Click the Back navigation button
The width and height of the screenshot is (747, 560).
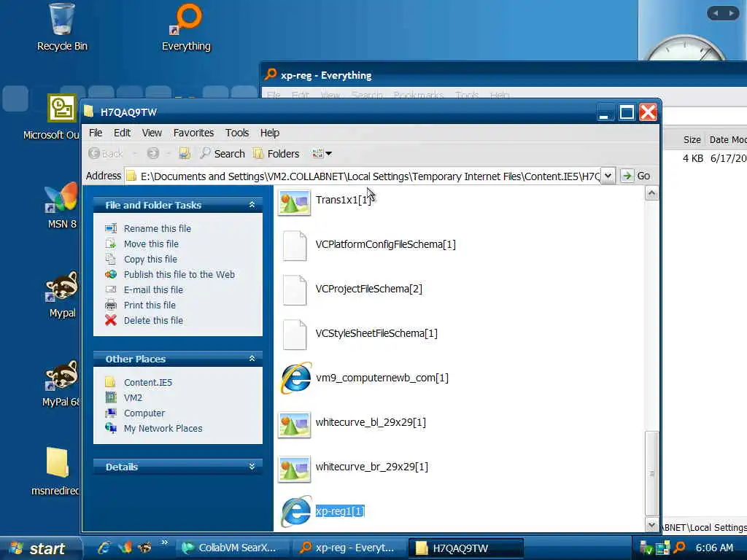pyautogui.click(x=106, y=153)
